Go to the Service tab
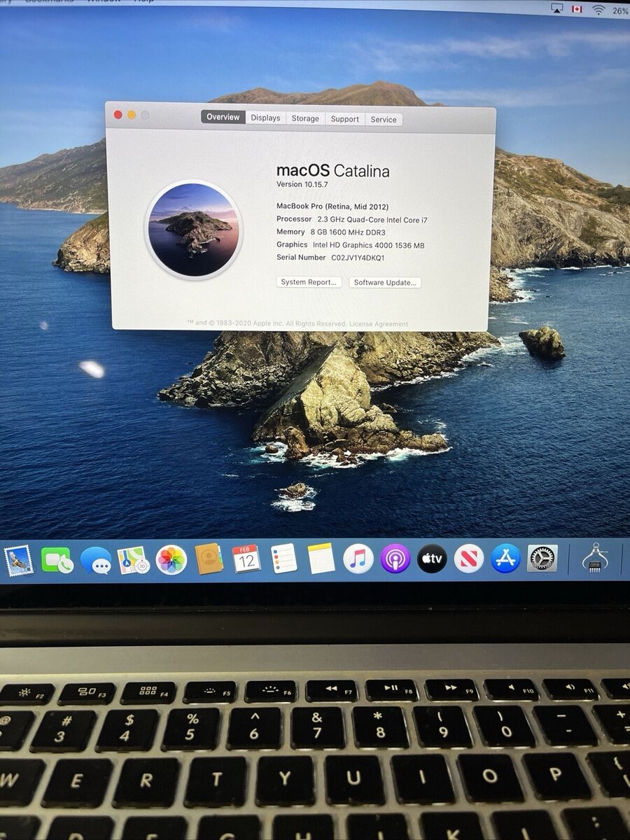 pos(384,120)
